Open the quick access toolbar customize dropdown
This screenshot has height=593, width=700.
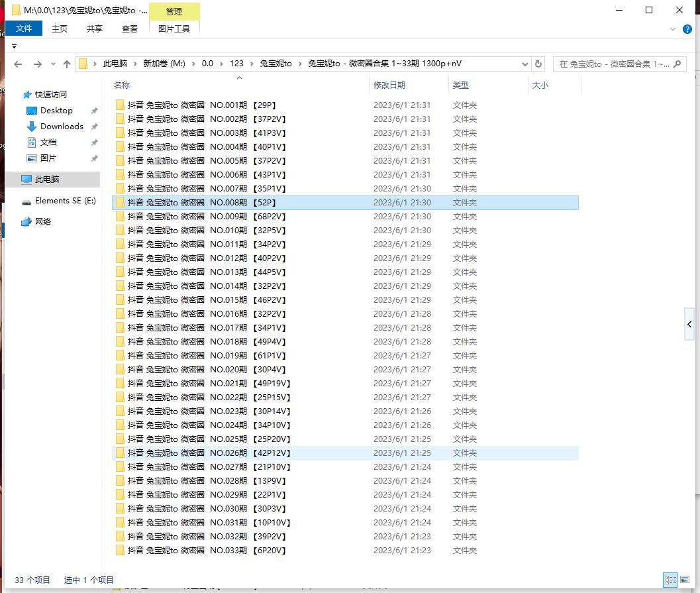[x=15, y=46]
